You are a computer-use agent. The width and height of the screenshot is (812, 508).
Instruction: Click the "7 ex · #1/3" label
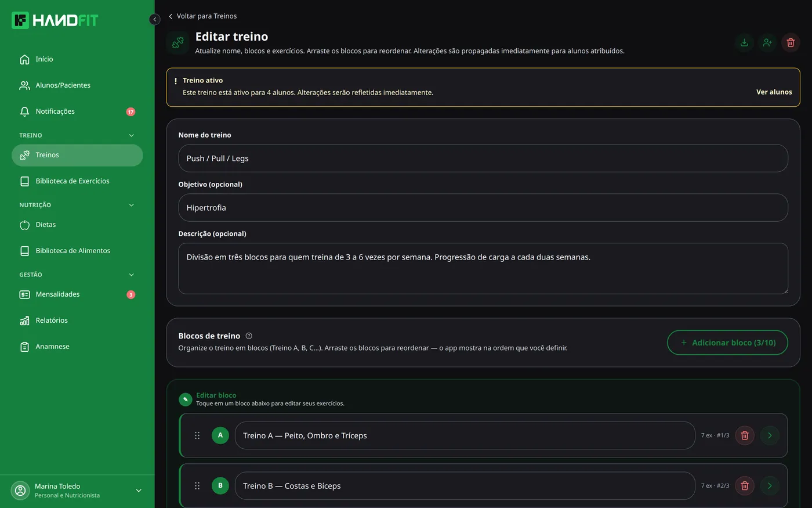[715, 435]
